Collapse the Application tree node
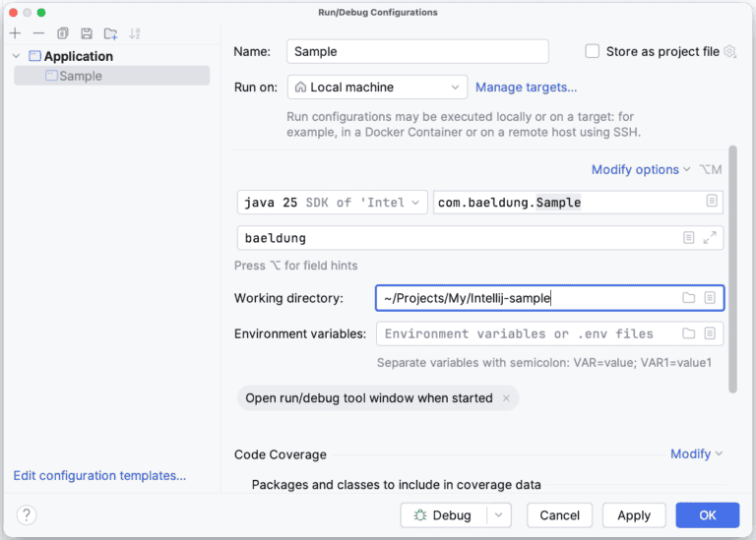Viewport: 756px width, 540px height. point(16,56)
